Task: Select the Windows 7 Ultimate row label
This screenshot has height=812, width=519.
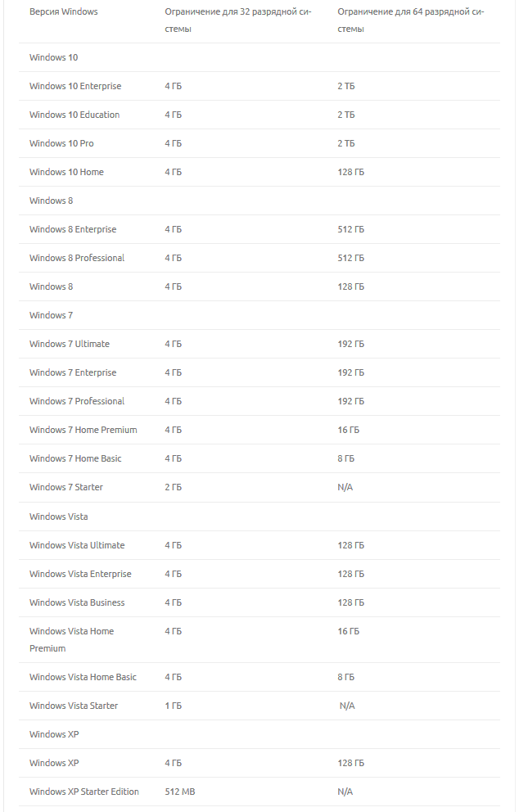Action: pos(70,344)
